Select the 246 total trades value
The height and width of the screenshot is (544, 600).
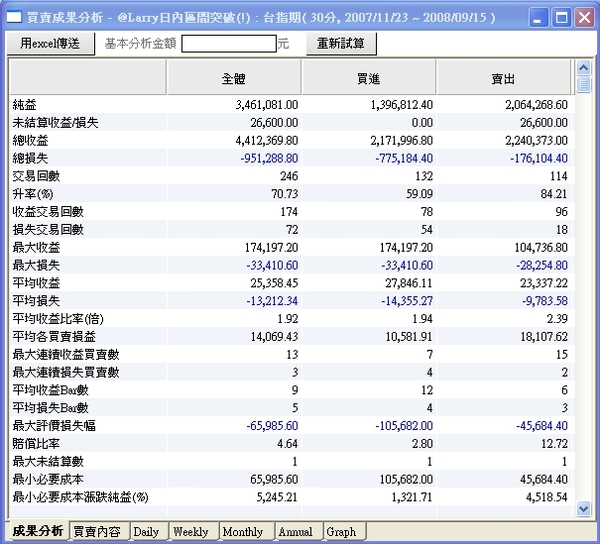tap(289, 176)
